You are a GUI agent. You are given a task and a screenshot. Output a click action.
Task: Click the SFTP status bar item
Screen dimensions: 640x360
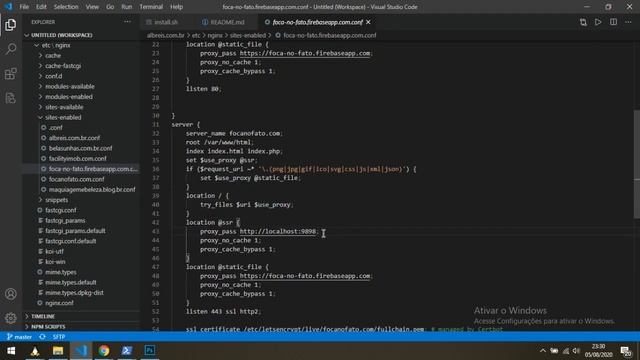tap(59, 337)
